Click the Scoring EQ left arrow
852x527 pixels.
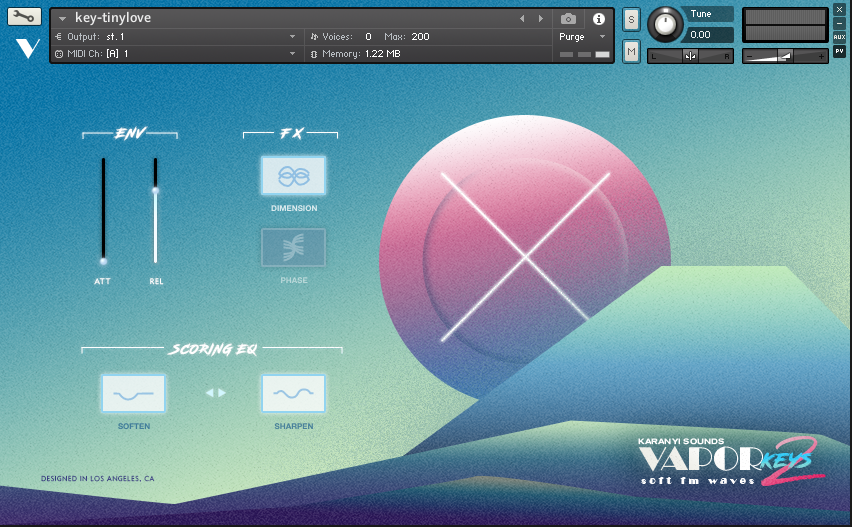210,392
